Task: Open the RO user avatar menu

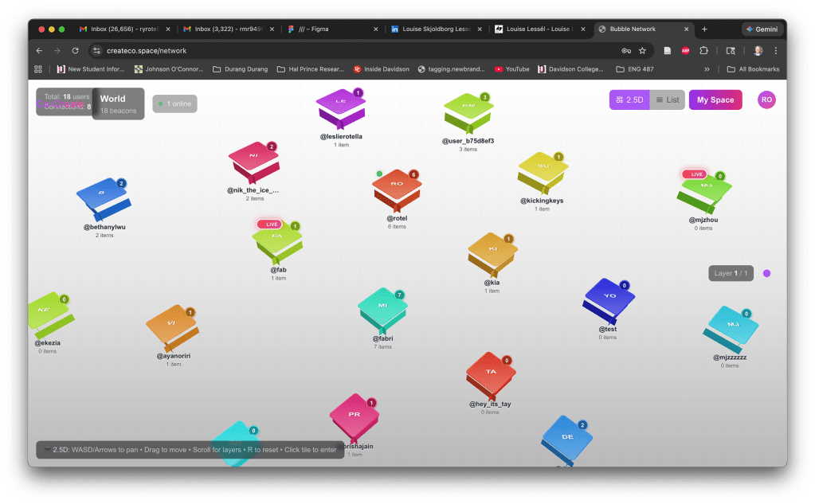Action: 766,100
